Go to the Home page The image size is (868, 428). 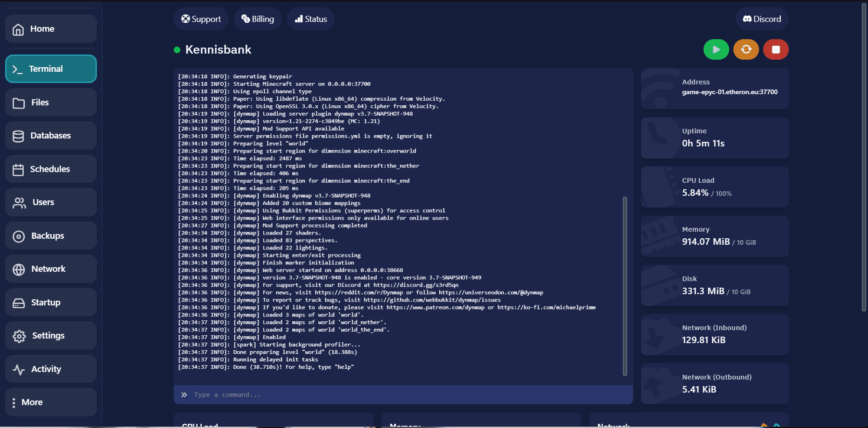pos(51,29)
